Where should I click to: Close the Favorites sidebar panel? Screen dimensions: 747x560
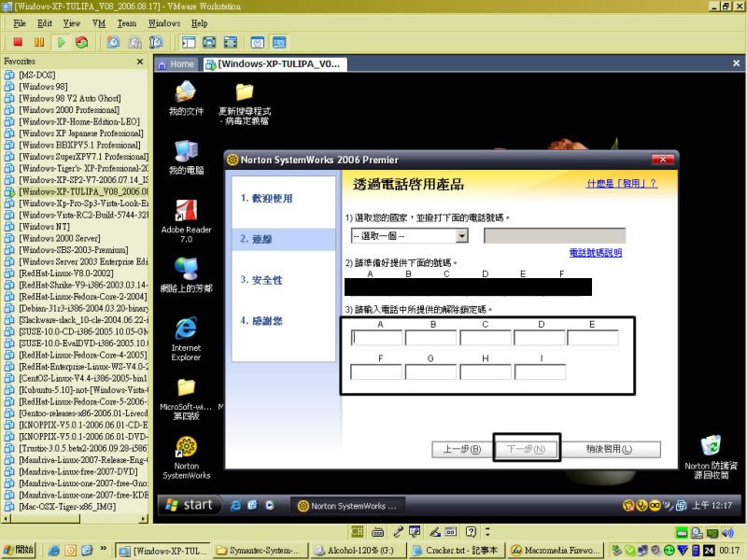point(140,62)
